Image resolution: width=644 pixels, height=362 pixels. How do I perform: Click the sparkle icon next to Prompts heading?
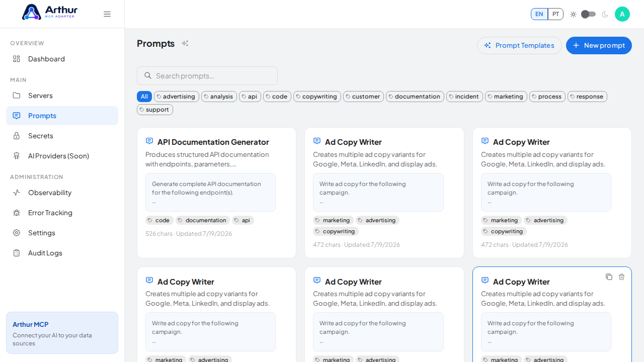click(x=185, y=43)
